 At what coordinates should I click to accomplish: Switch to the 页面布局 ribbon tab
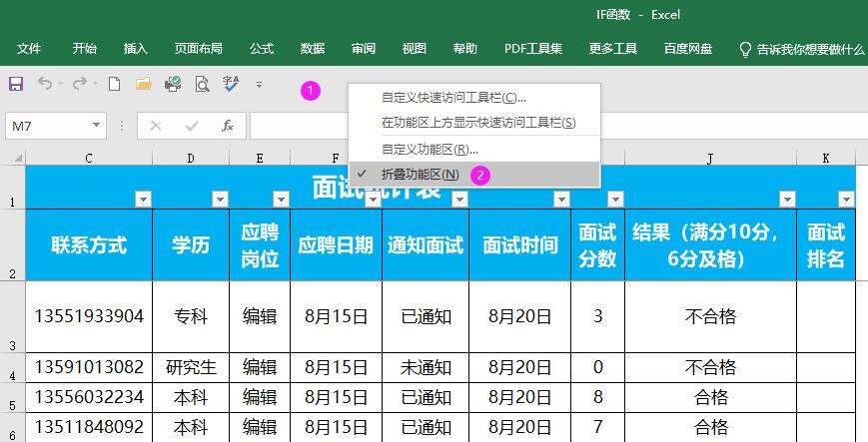click(198, 49)
